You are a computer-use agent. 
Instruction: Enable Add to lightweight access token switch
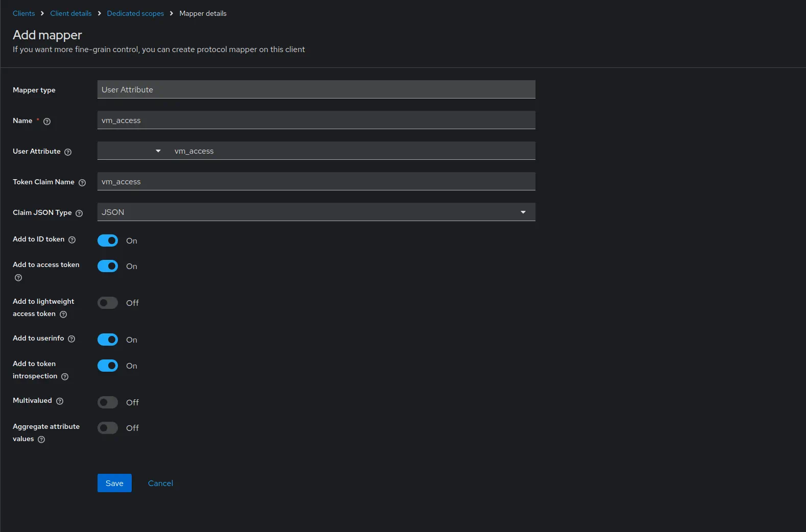click(108, 303)
